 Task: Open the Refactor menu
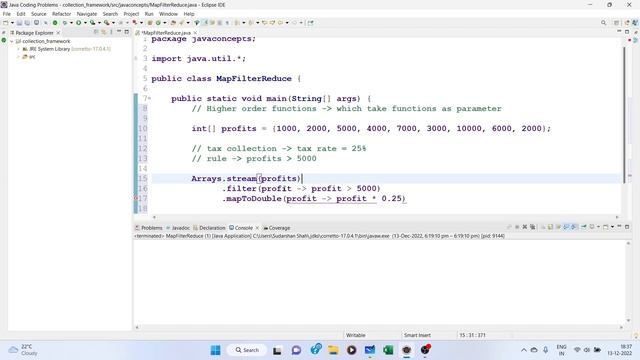click(62, 14)
